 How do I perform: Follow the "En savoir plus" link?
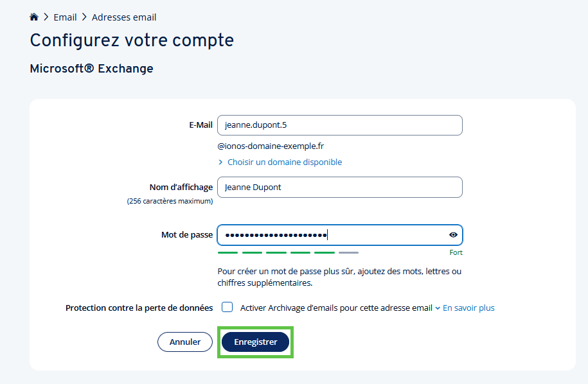pyautogui.click(x=468, y=308)
